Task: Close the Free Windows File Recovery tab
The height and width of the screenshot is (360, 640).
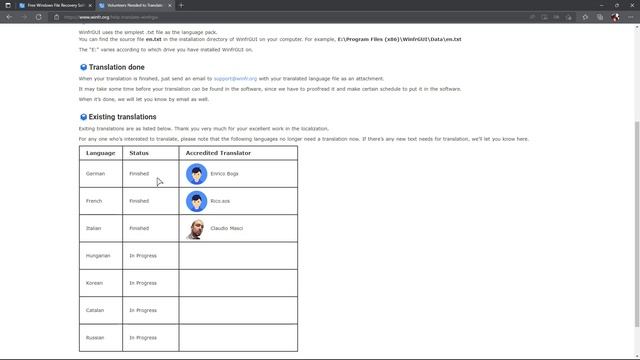Action: [x=90, y=5]
